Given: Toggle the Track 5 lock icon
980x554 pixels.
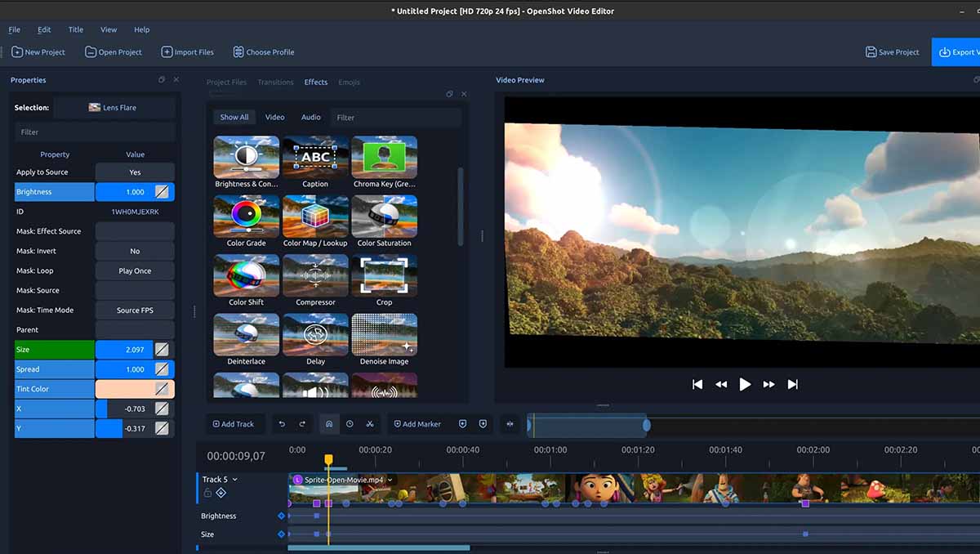Looking at the screenshot, I should coord(207,493).
